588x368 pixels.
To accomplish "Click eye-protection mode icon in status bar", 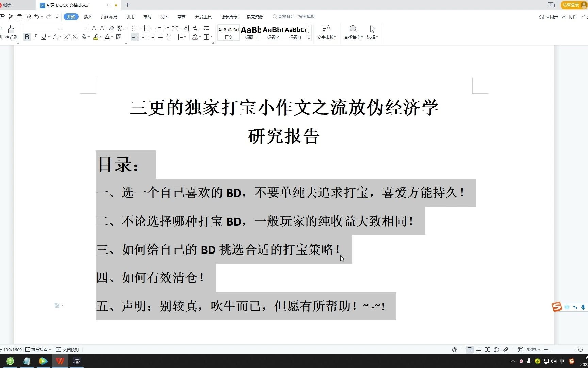I will click(454, 350).
